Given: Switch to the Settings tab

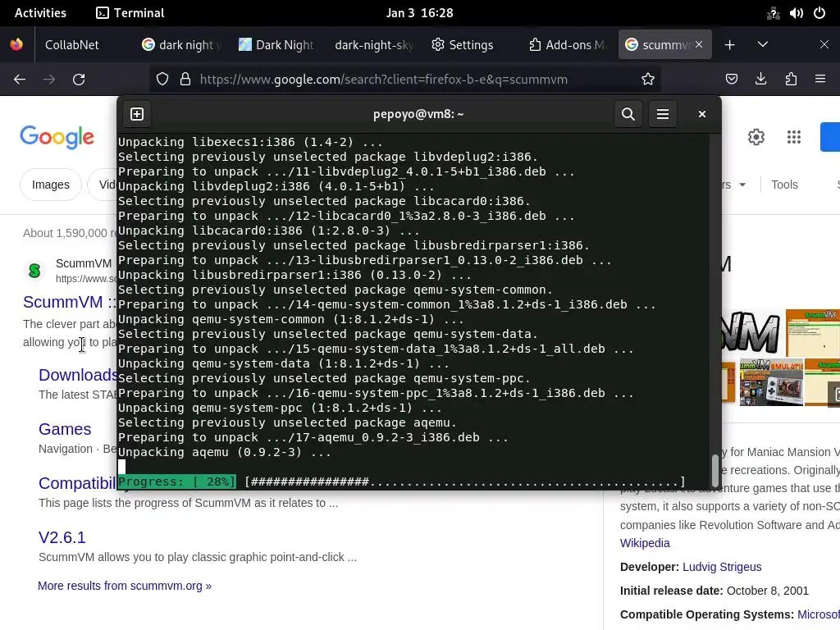Looking at the screenshot, I should [463, 45].
